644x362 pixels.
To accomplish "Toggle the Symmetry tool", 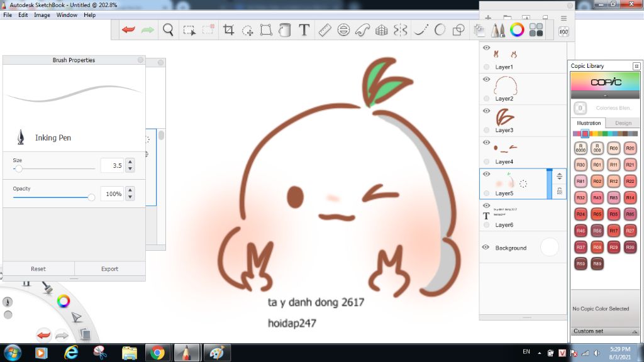I will pyautogui.click(x=401, y=30).
